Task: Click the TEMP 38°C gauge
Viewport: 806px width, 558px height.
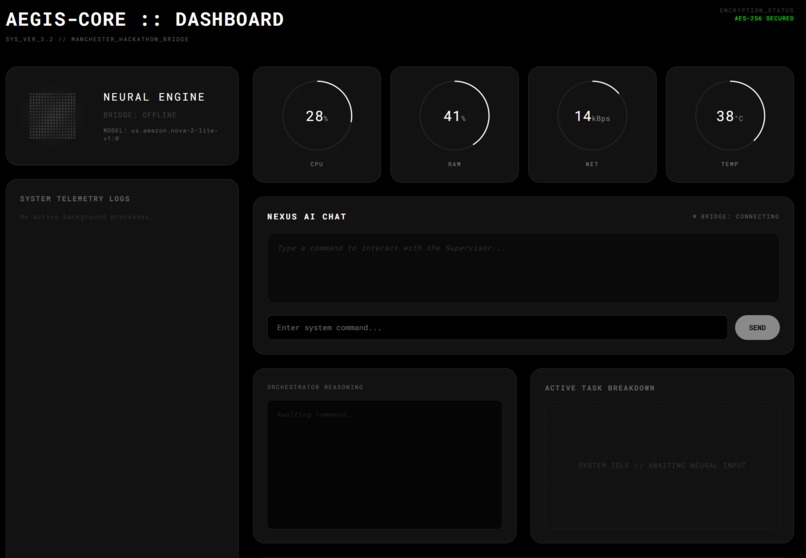Action: click(x=730, y=116)
